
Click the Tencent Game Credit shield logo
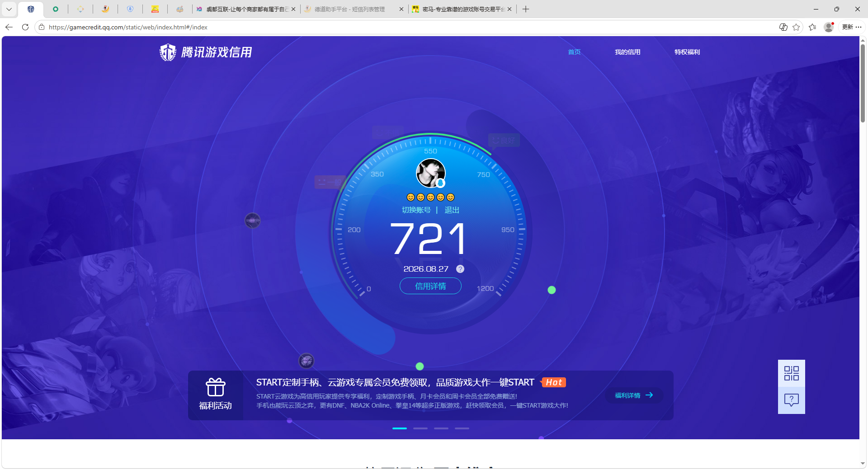pos(168,52)
